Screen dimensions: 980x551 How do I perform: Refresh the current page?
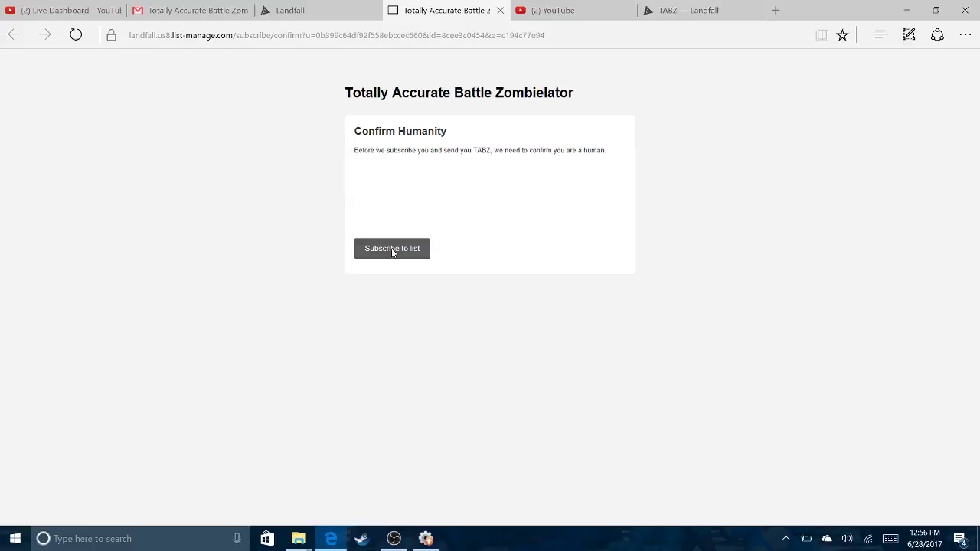click(x=76, y=34)
